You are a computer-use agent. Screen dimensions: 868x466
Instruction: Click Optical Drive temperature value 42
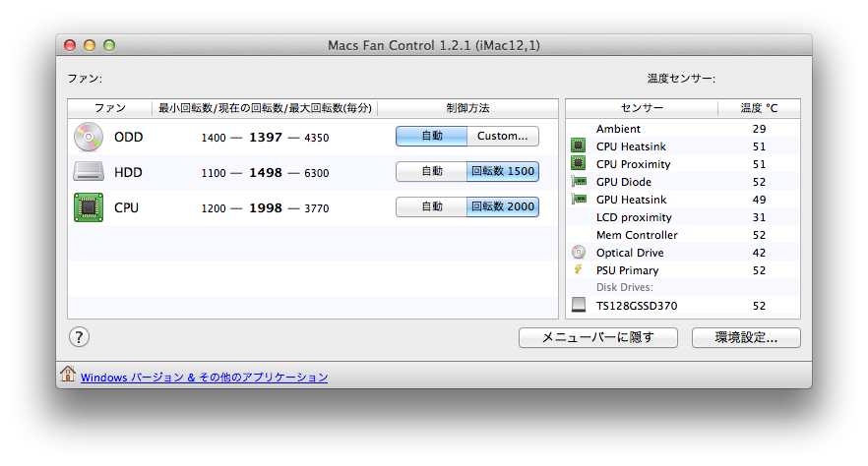click(x=759, y=253)
